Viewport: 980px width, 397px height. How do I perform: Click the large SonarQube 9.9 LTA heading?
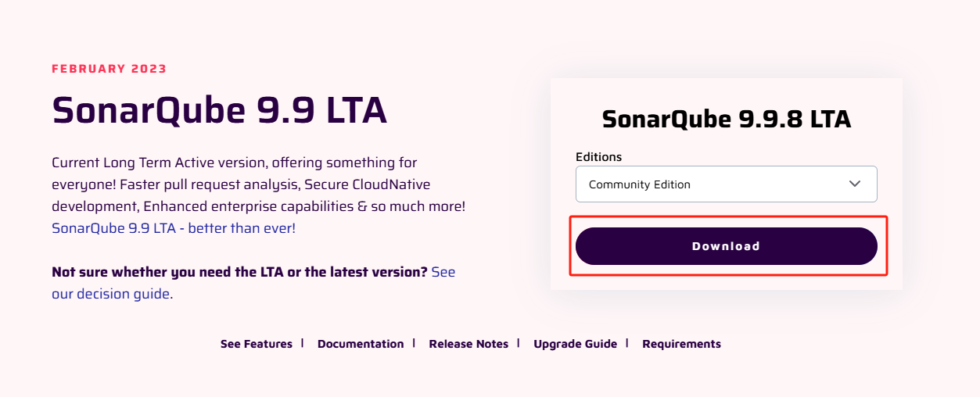(x=219, y=110)
